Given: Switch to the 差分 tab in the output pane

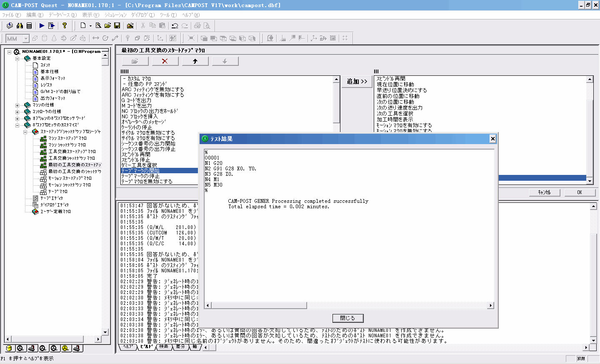Looking at the screenshot, I should coord(180,347).
